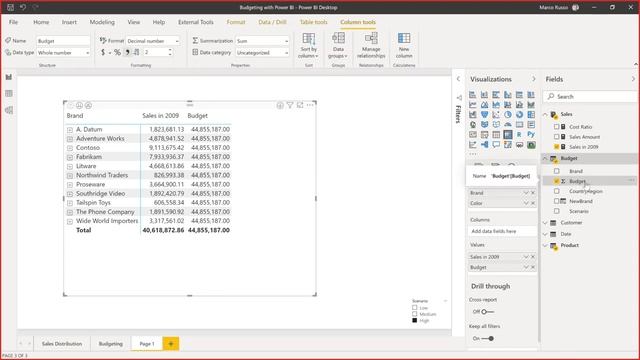Select the Python visual icon

pos(531,134)
